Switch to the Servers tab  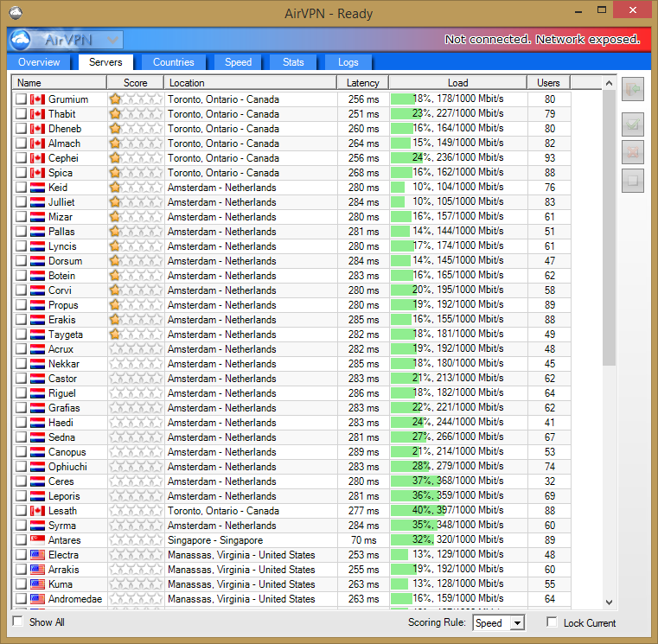105,62
